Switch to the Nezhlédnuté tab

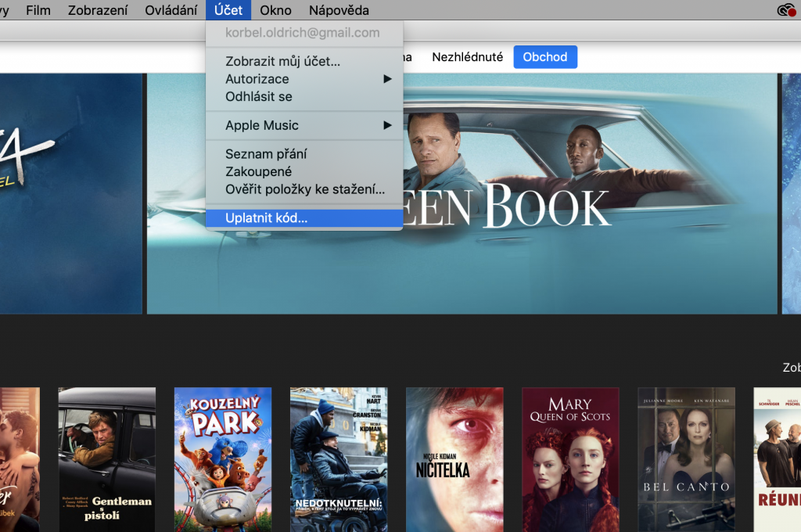468,57
